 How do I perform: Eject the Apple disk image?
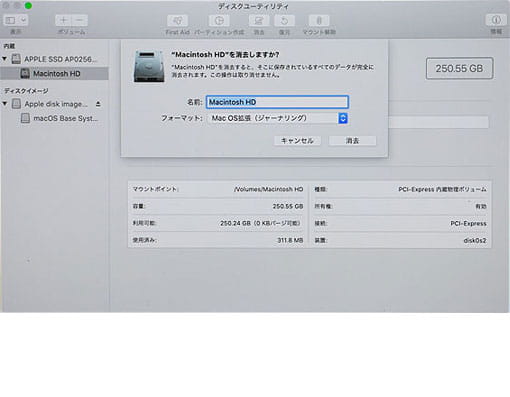(98, 104)
